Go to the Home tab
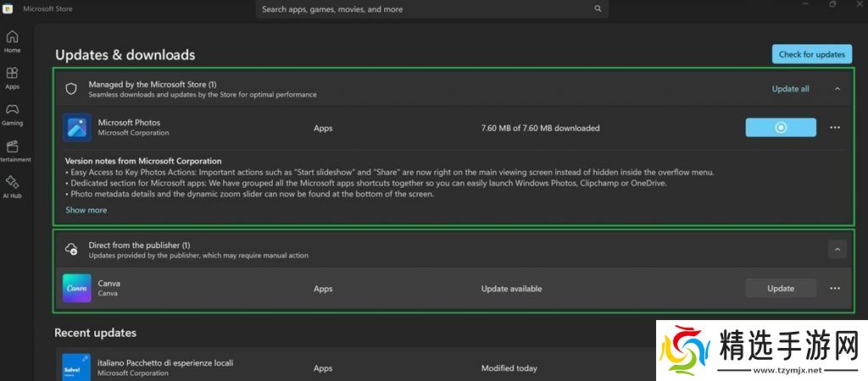868x381 pixels. (13, 41)
